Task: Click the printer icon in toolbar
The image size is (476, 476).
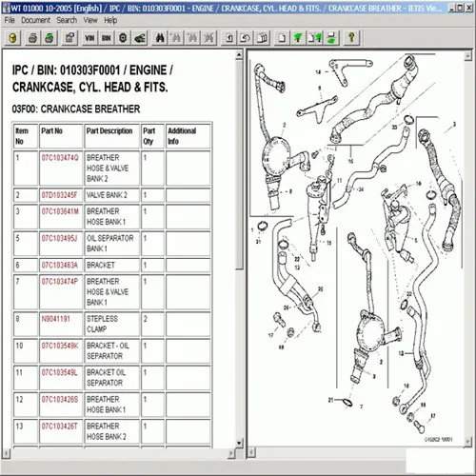Action: point(32,38)
